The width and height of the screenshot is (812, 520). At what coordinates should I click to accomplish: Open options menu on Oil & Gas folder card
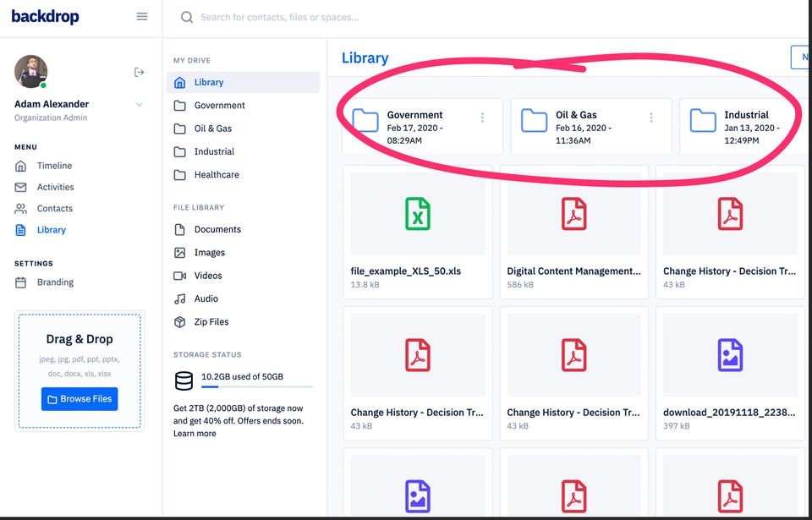(651, 118)
